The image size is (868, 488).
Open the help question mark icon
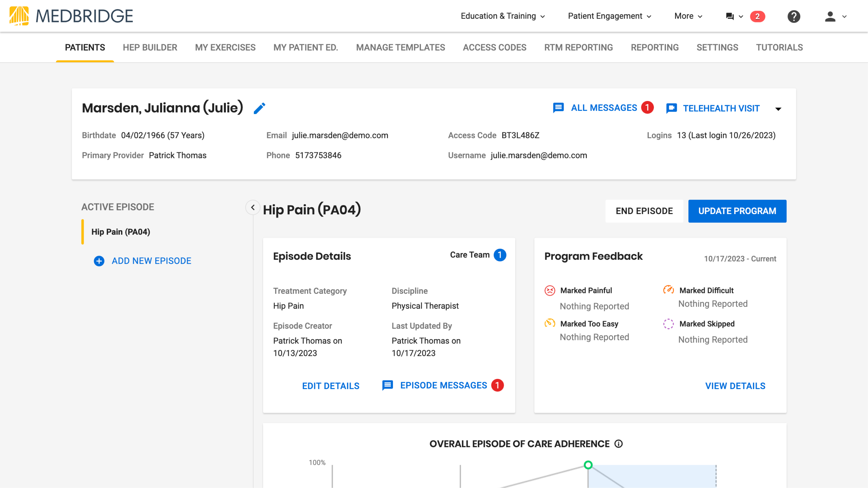[x=794, y=16]
